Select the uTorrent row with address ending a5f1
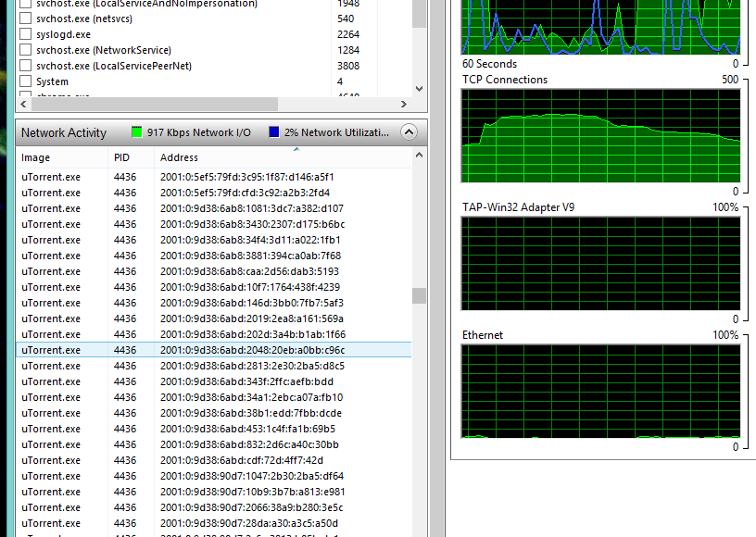The image size is (756, 537). tap(213, 177)
